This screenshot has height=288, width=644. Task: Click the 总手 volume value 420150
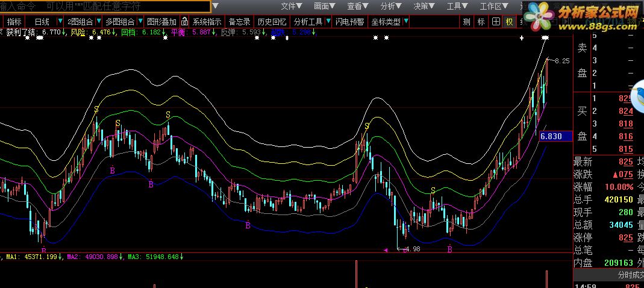[x=617, y=199]
